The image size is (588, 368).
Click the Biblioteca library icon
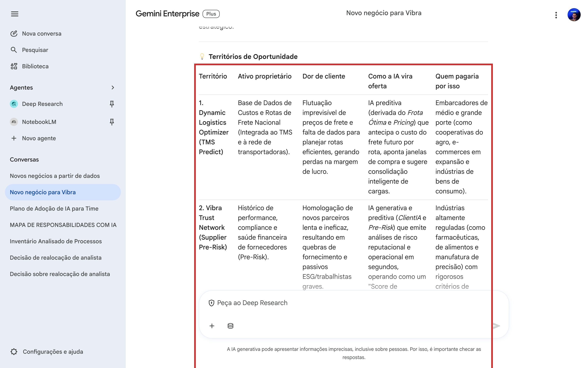[x=14, y=66]
